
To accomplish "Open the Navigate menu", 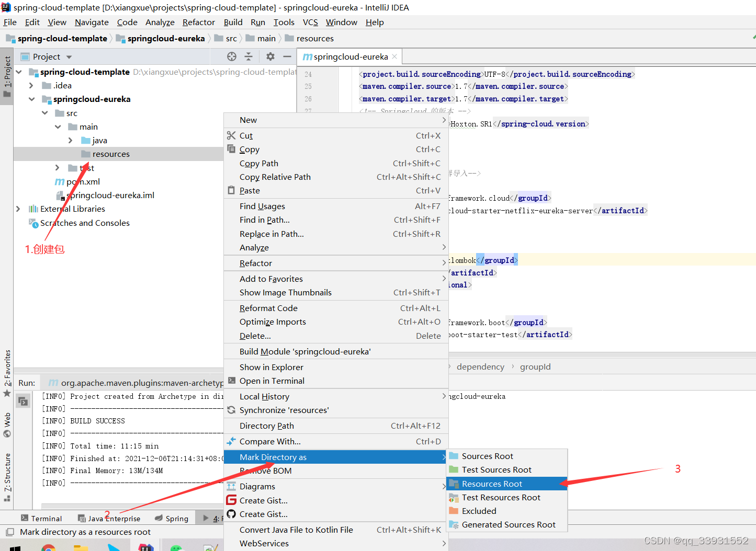I will [x=92, y=22].
